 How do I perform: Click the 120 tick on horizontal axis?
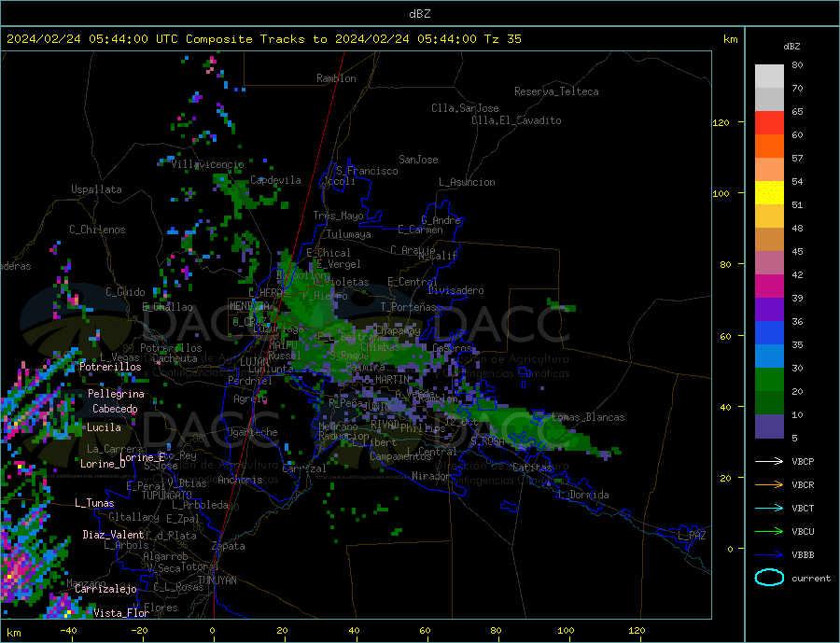637,631
